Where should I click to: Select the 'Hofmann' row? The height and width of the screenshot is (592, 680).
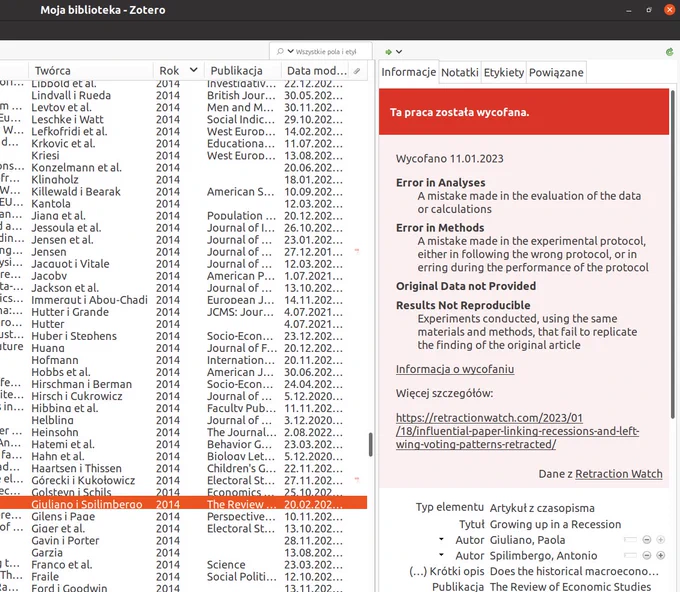point(183,360)
